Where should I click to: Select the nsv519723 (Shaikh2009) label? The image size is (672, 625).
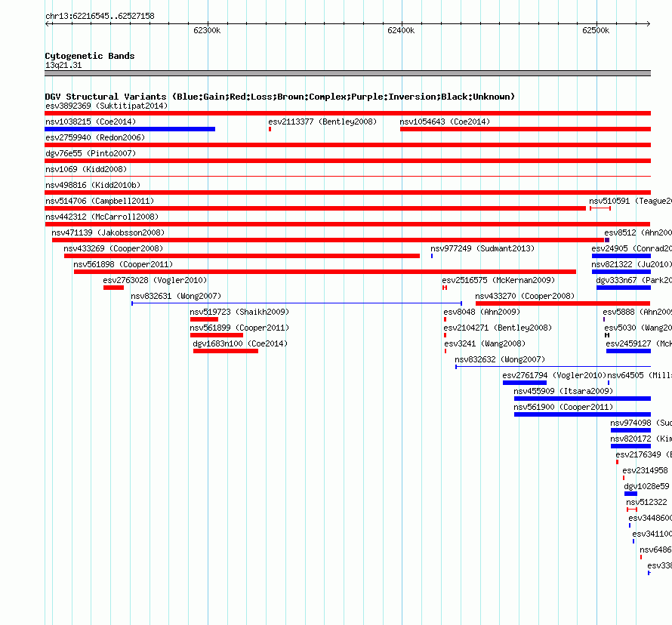239,312
